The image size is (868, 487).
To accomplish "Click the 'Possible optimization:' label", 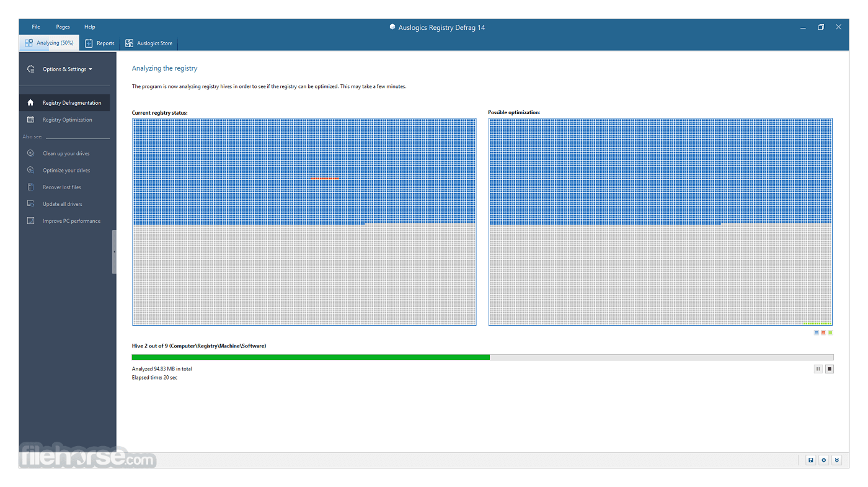I will pyautogui.click(x=514, y=112).
